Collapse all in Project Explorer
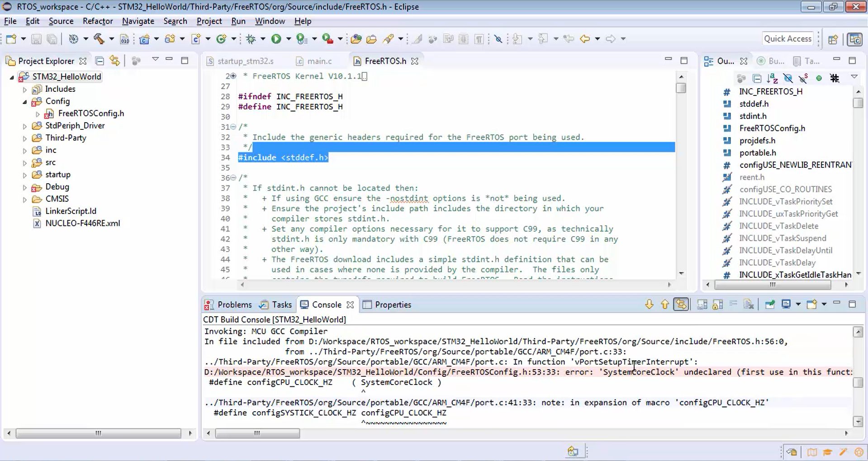 click(100, 61)
